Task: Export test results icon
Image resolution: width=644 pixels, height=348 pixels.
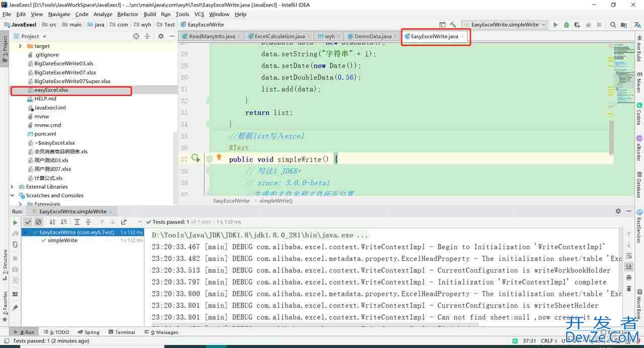Action: (x=124, y=222)
